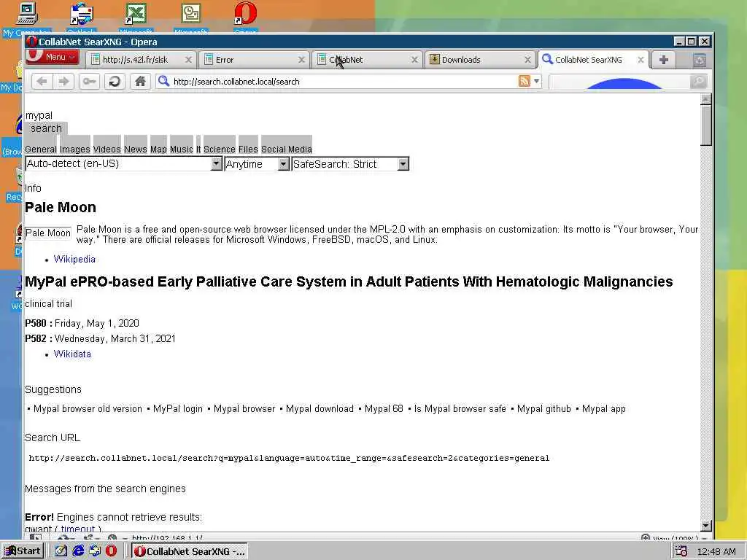Select the It category
Image resolution: width=747 pixels, height=560 pixels.
[198, 149]
